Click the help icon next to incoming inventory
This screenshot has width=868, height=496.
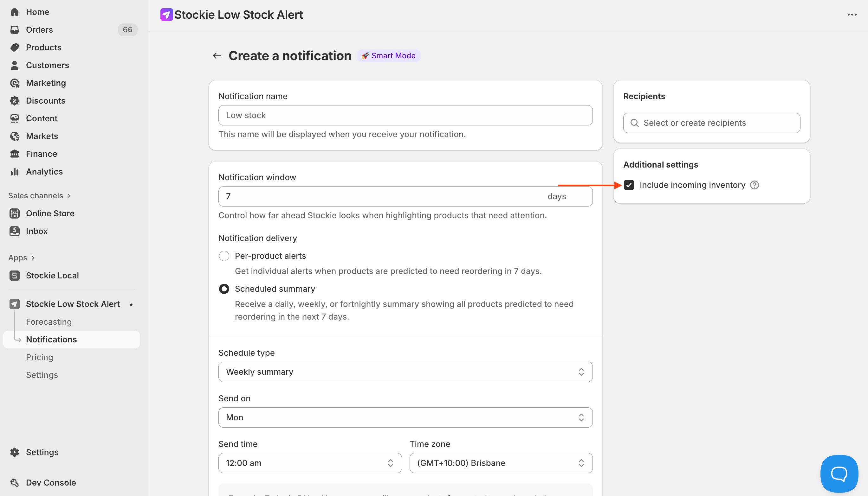pyautogui.click(x=754, y=185)
